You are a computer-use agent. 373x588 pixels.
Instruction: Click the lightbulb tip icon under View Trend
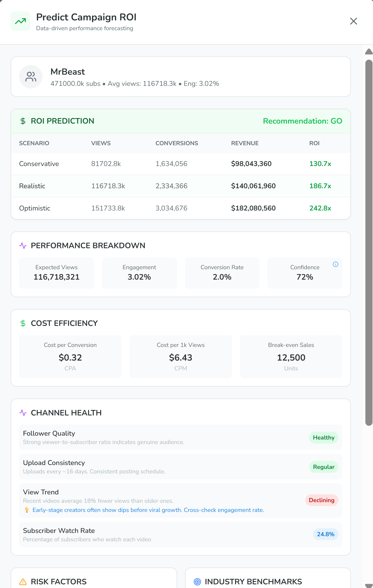[27, 510]
